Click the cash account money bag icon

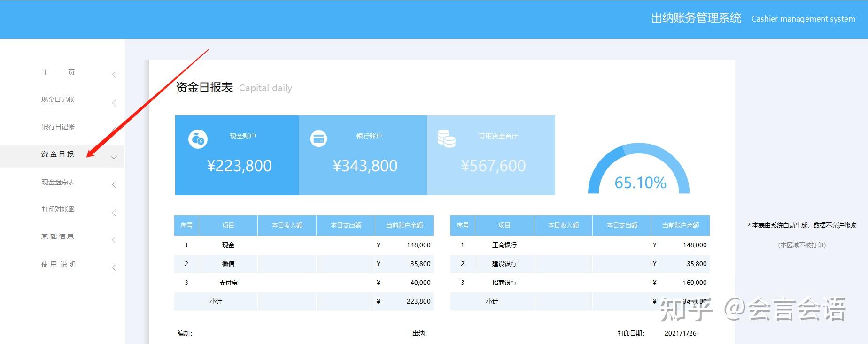click(x=198, y=139)
